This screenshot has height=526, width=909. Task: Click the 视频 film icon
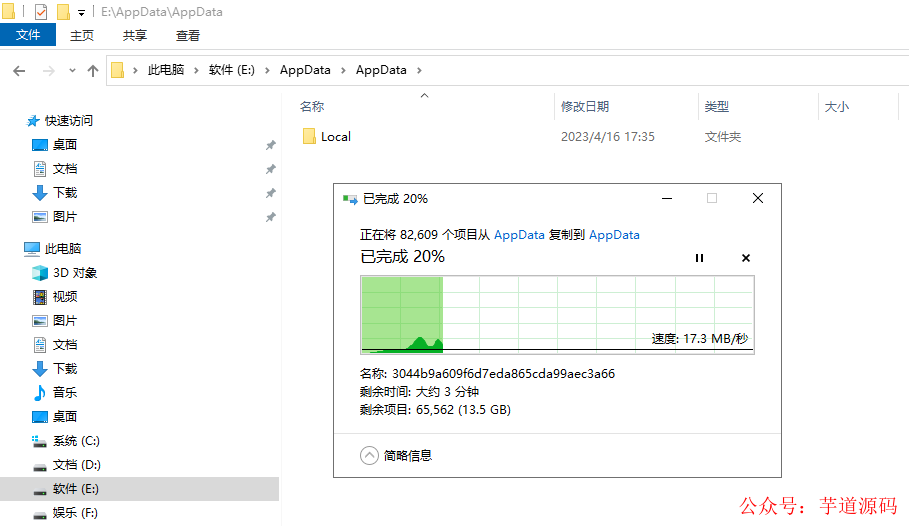(x=39, y=297)
